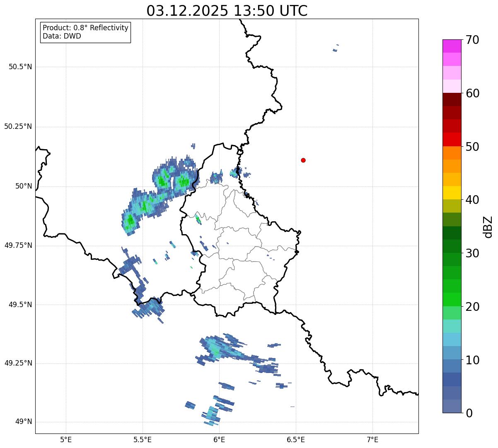Click the '49.25°N' latitude label
This screenshot has height=448, width=498.
[18, 363]
